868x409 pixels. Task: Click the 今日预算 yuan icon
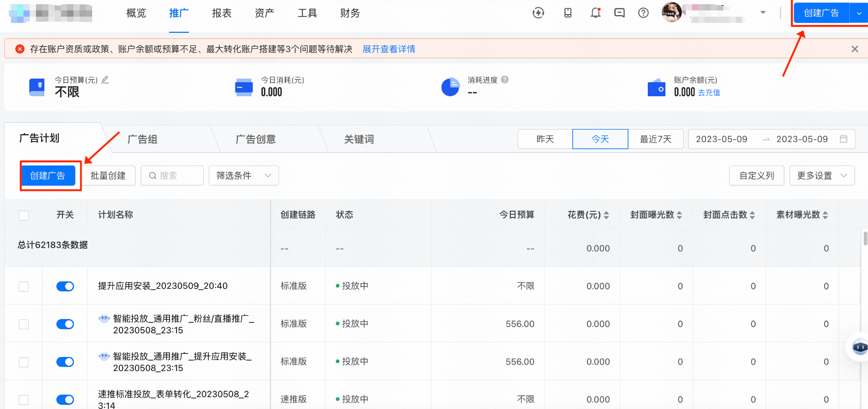click(x=37, y=87)
